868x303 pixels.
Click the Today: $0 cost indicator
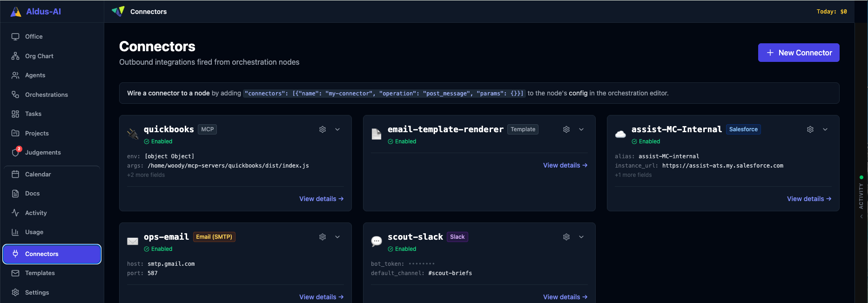pyautogui.click(x=832, y=12)
